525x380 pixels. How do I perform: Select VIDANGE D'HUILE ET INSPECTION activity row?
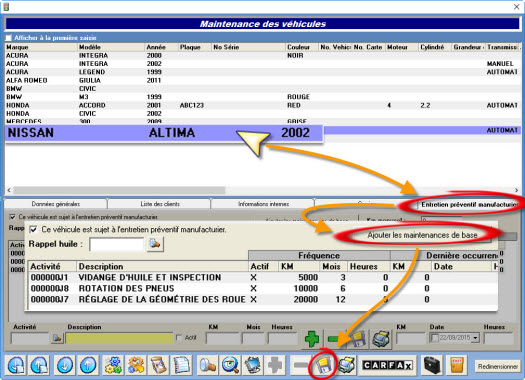263,277
